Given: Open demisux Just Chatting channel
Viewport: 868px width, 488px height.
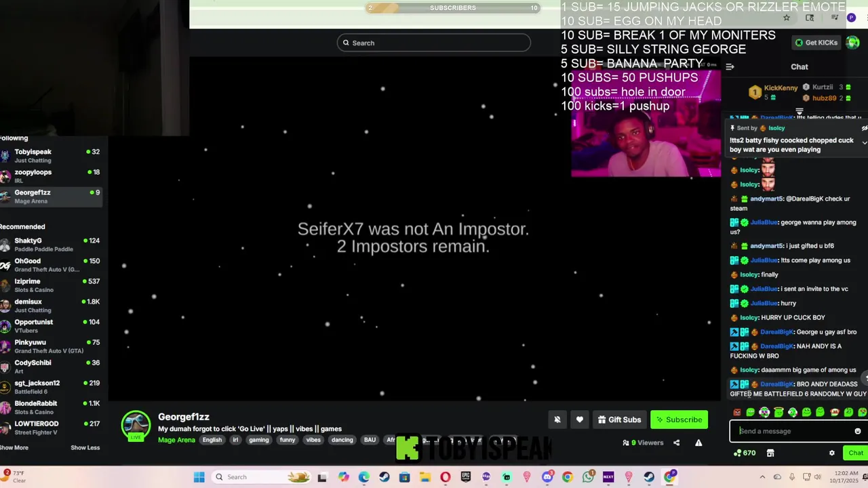Looking at the screenshot, I should (x=51, y=306).
